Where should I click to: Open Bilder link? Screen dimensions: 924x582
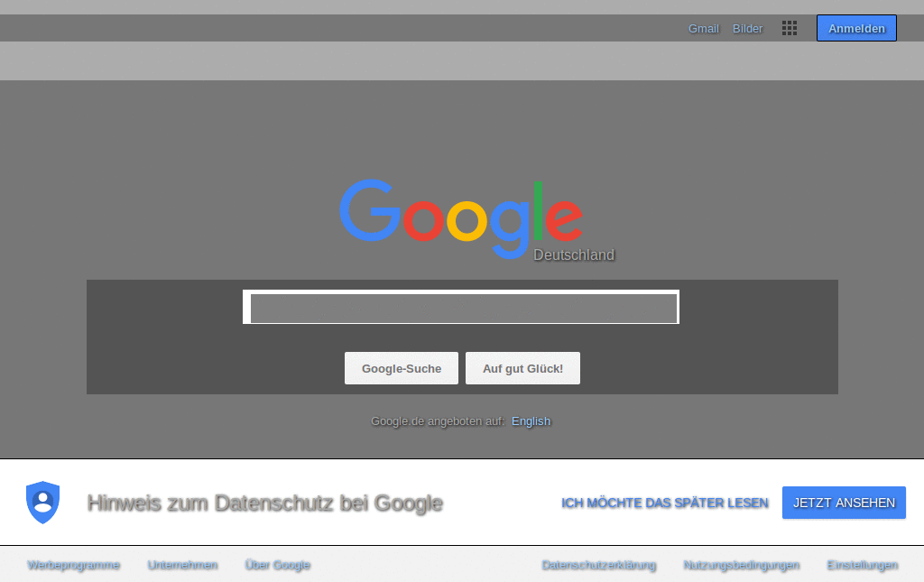pos(747,28)
